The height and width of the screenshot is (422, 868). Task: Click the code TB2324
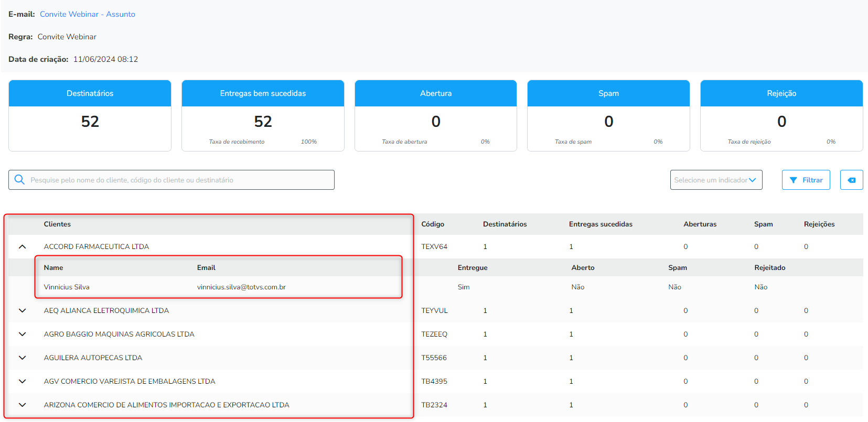point(434,405)
